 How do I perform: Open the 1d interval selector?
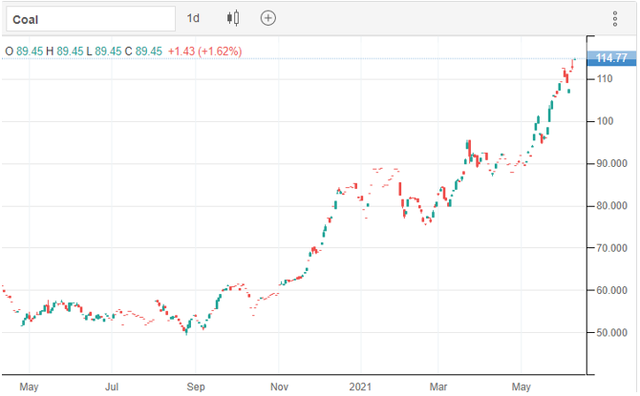pos(193,18)
